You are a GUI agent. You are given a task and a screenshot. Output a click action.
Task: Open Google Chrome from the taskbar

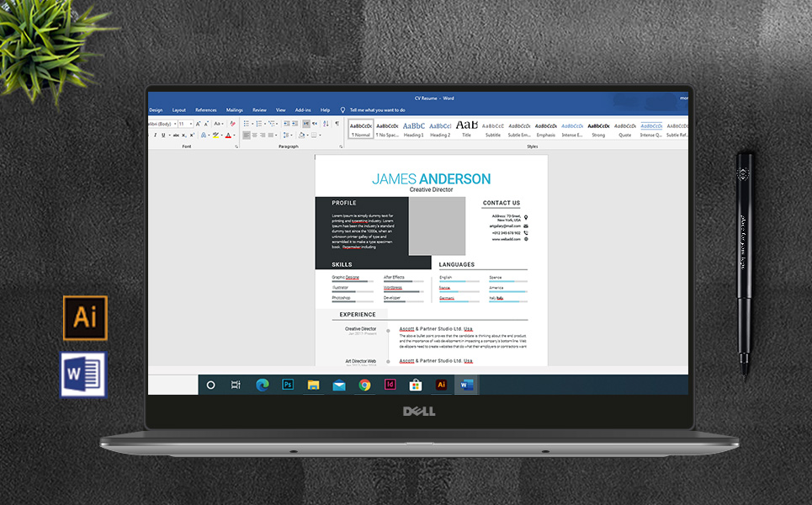tap(364, 385)
